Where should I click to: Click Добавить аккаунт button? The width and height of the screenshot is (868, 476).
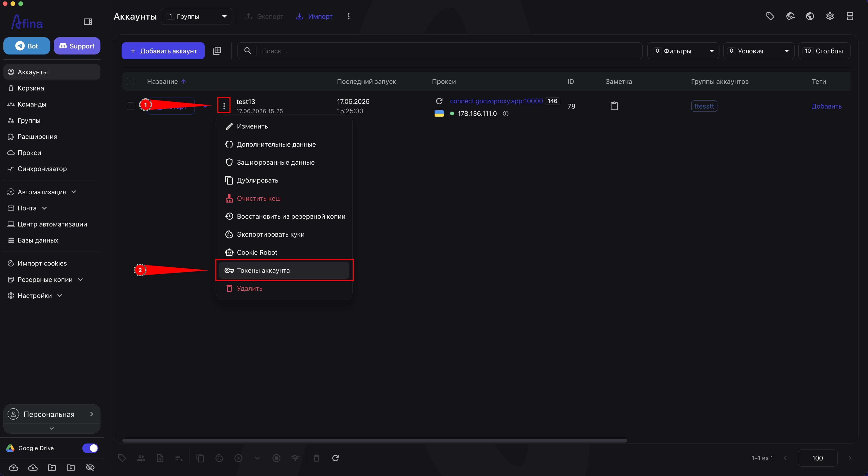[163, 51]
